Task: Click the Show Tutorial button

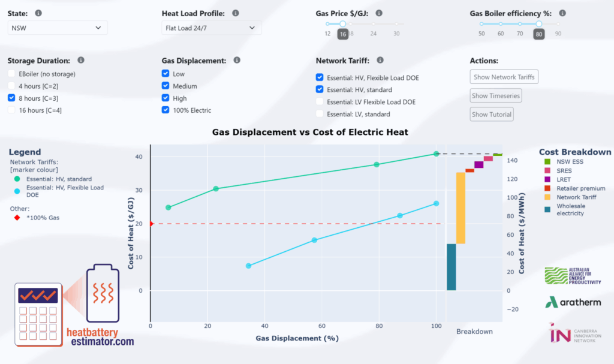Action: pyautogui.click(x=492, y=114)
